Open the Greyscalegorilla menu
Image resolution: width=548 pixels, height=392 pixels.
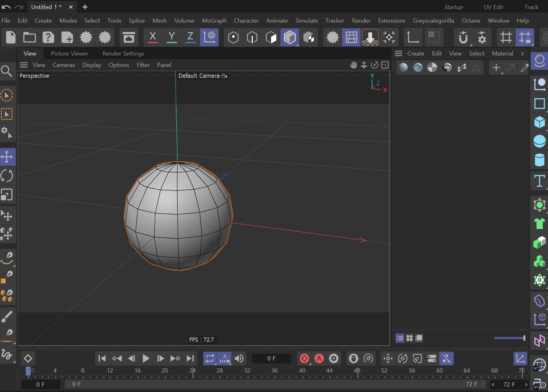tap(433, 21)
